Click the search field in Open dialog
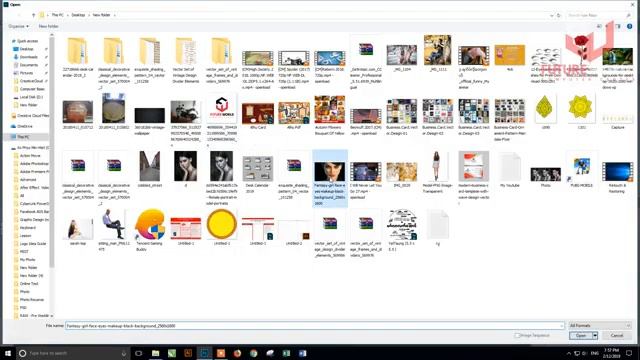Screen dimensions: 640x360 pyautogui.click(x=598, y=15)
